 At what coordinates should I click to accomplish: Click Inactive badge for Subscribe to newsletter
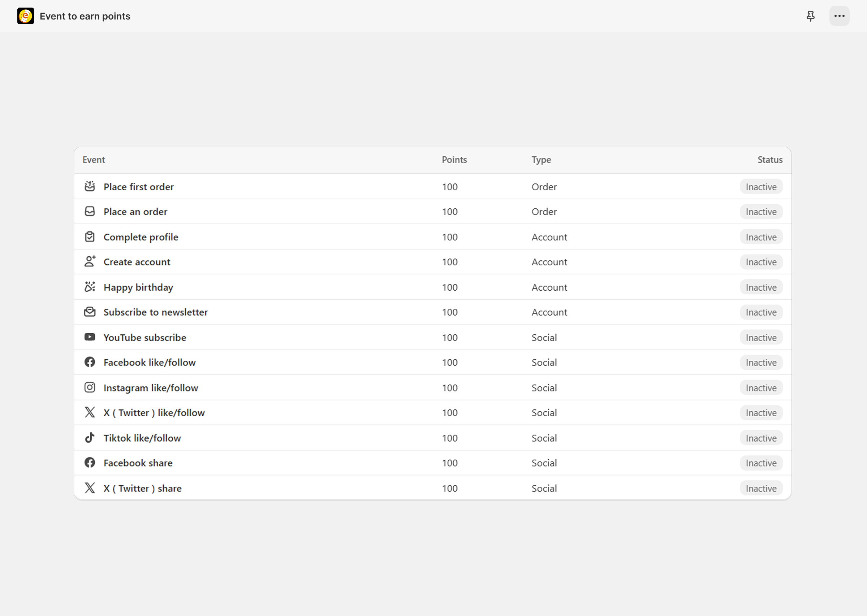tap(761, 312)
